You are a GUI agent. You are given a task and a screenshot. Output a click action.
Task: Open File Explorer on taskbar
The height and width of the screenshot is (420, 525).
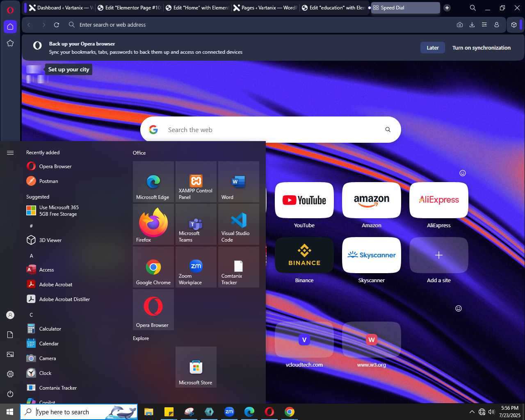coord(148,412)
